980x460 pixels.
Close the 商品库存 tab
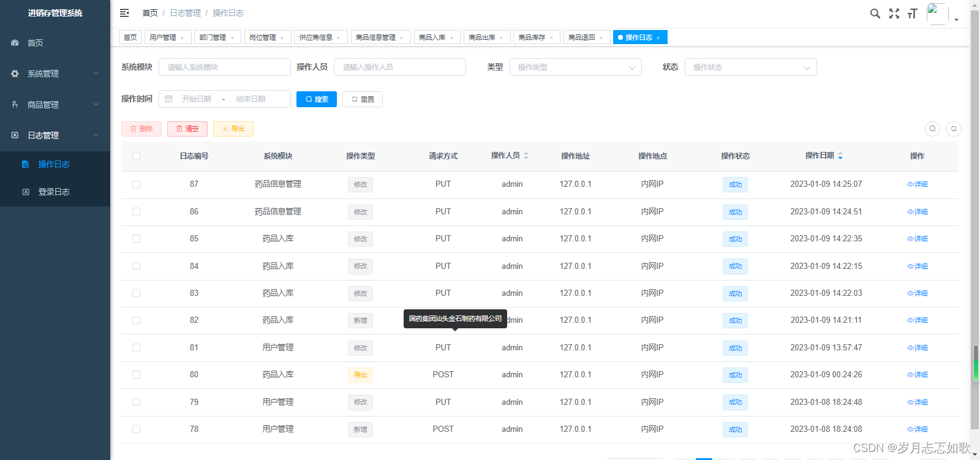(551, 38)
